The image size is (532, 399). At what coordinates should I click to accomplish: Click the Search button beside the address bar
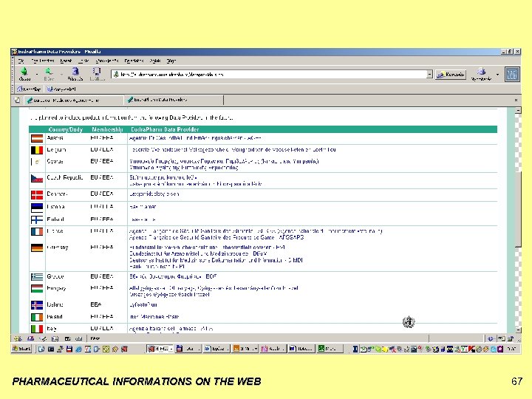point(451,75)
